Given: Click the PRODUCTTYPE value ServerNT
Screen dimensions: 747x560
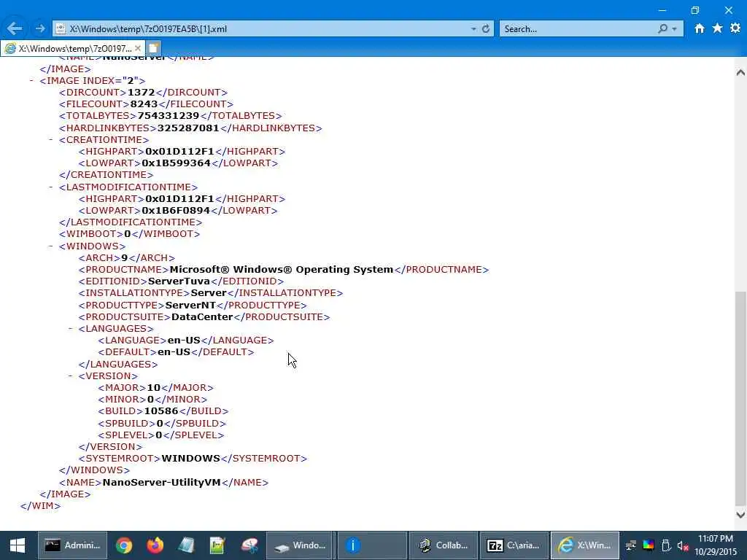Looking at the screenshot, I should coord(190,306).
